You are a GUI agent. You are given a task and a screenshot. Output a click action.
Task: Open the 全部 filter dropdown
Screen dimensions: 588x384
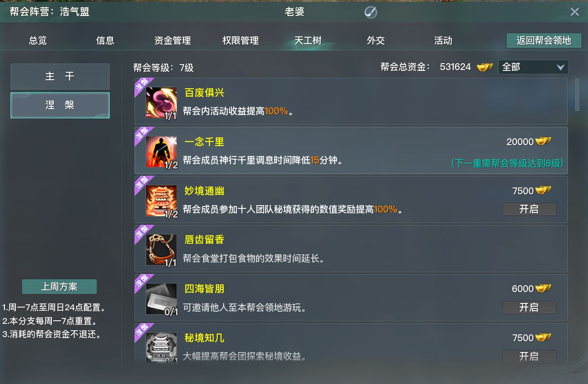(533, 67)
